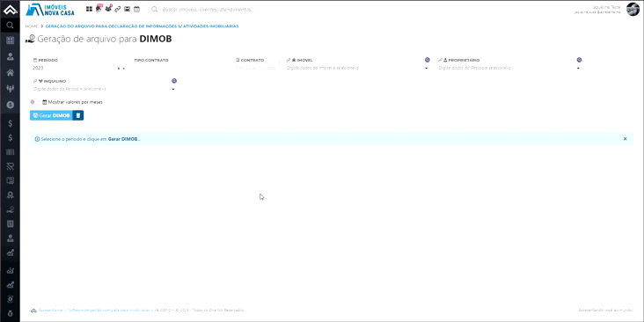
Task: Open the user profile avatar
Action: [x=633, y=9]
